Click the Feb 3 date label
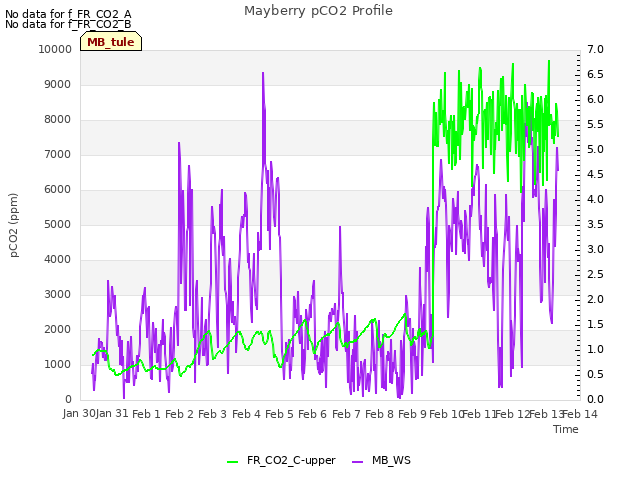Viewport: 640px width, 480px height. [212, 414]
